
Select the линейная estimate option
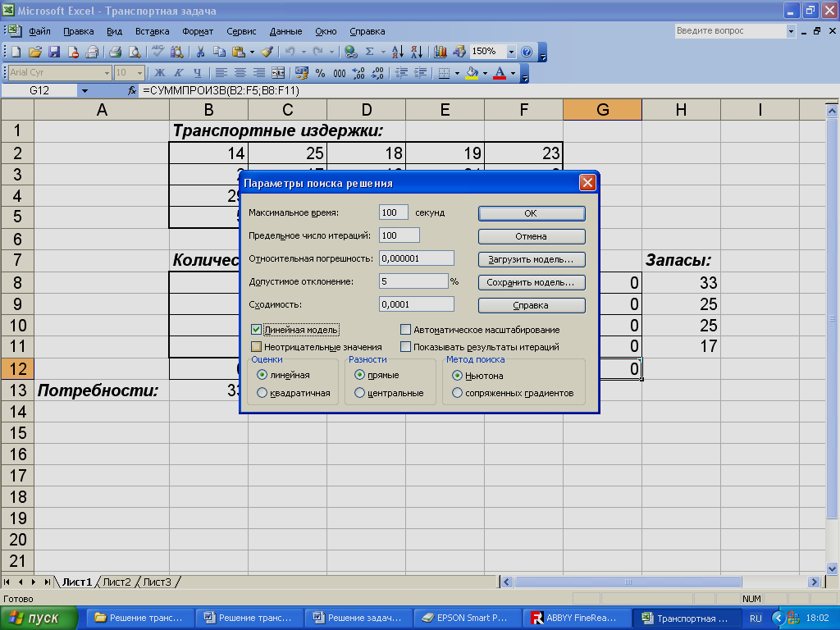point(262,375)
